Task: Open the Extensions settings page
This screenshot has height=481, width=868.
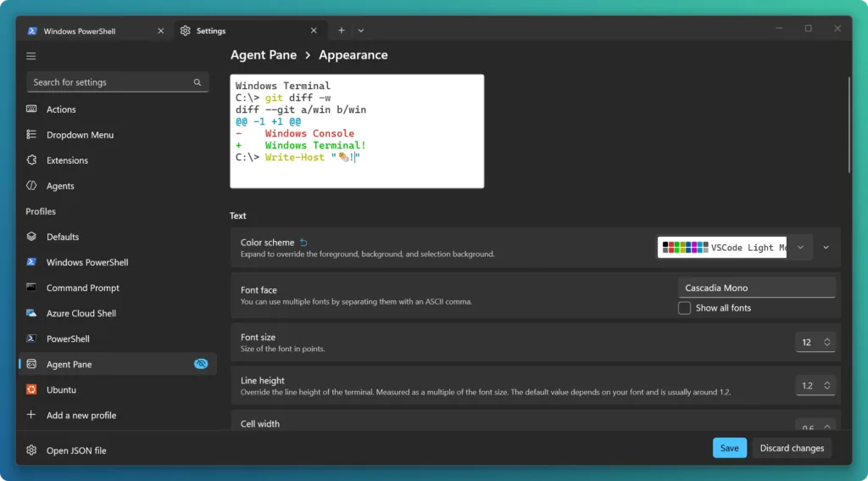Action: (118, 160)
